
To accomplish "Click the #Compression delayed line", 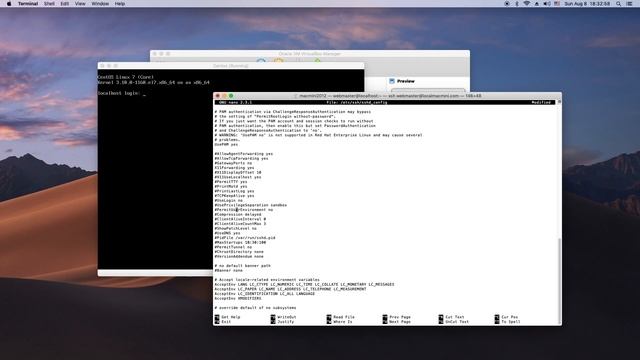I will (x=238, y=215).
